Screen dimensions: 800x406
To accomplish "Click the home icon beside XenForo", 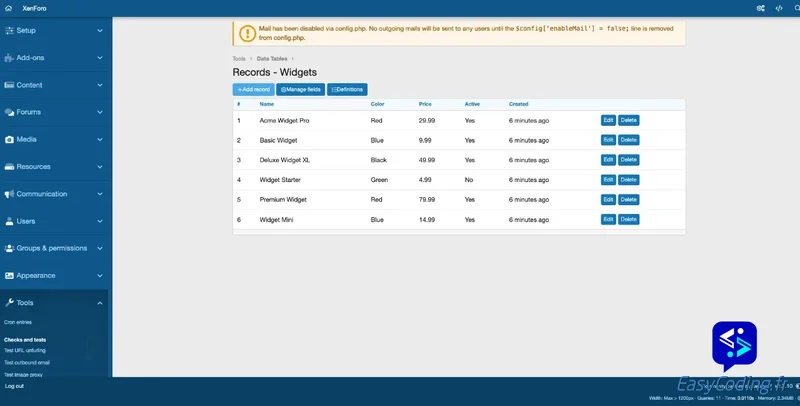I will coord(9,8).
